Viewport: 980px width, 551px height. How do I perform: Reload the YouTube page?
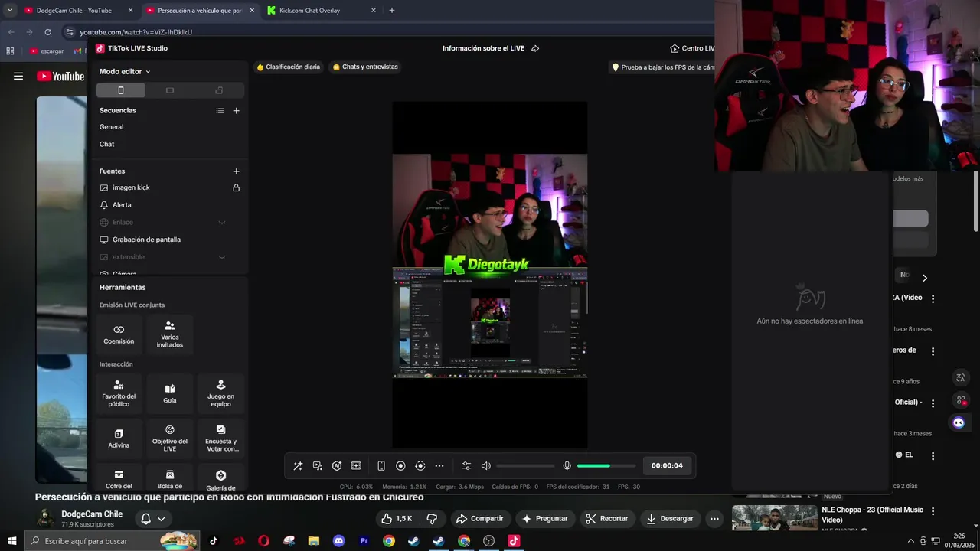[47, 32]
